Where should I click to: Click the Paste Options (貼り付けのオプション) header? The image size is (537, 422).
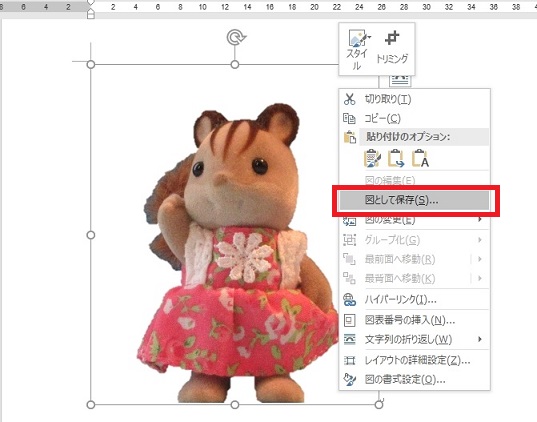(x=424, y=137)
